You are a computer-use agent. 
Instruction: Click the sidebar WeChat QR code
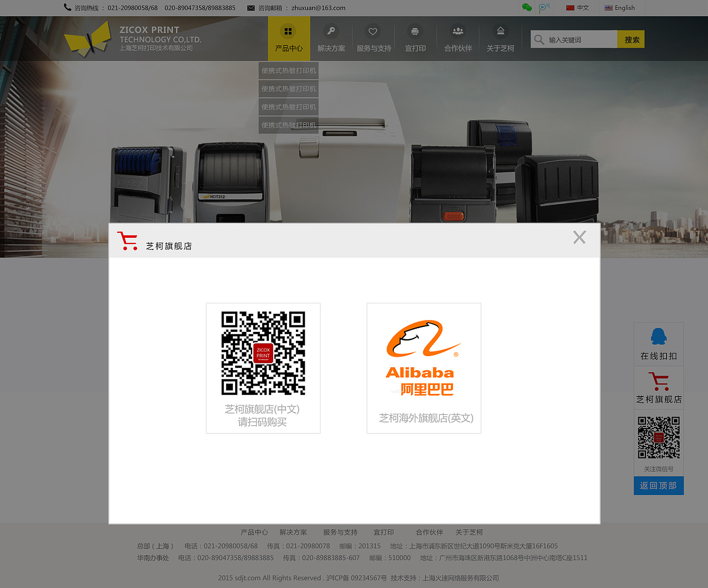pyautogui.click(x=659, y=438)
